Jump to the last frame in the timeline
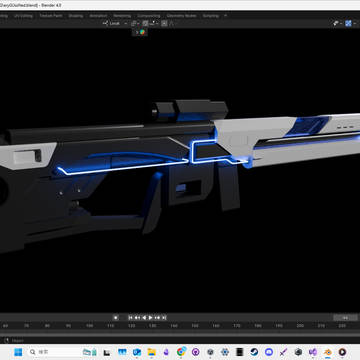The width and height of the screenshot is (360, 360). click(164, 318)
